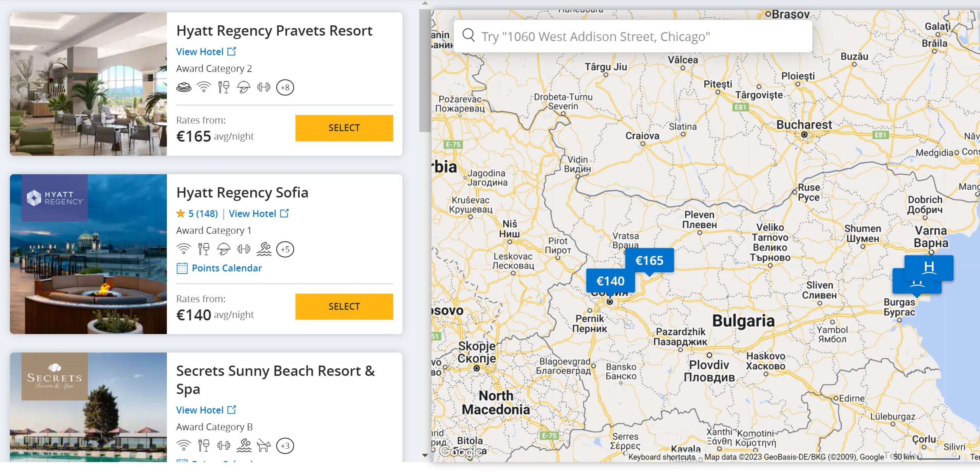
Task: Click the Award Category 2 label
Action: [x=214, y=69]
